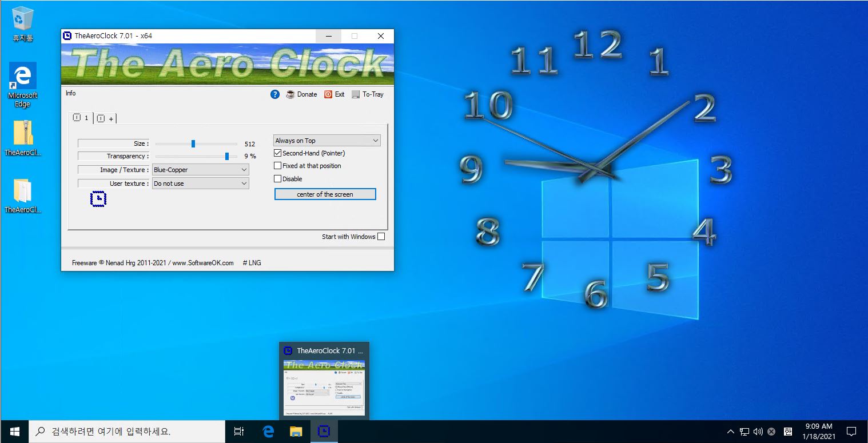
Task: Select clock tab 1
Action: pos(81,118)
